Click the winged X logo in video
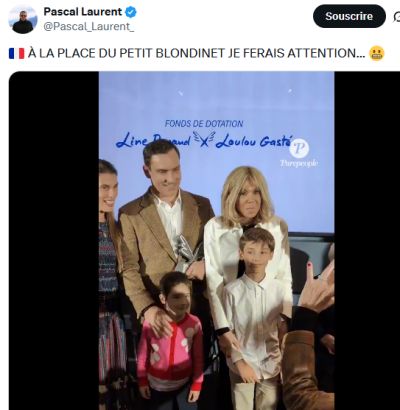Screen dimensions: 400x410 coord(204,138)
